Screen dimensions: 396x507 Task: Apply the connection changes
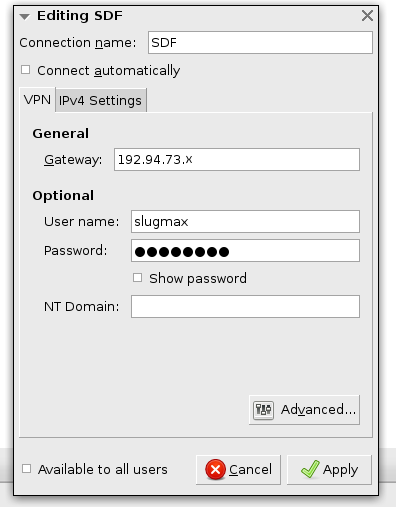pyautogui.click(x=329, y=470)
